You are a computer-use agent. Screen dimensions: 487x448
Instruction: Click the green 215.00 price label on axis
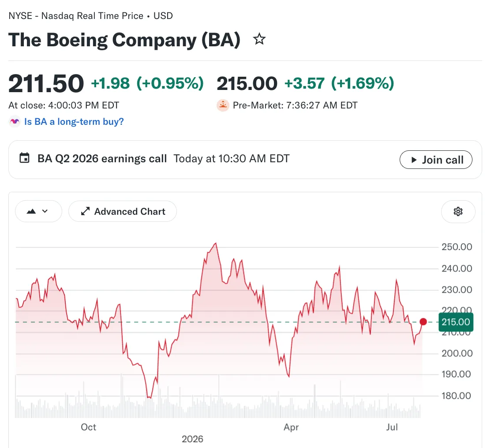[x=456, y=322]
